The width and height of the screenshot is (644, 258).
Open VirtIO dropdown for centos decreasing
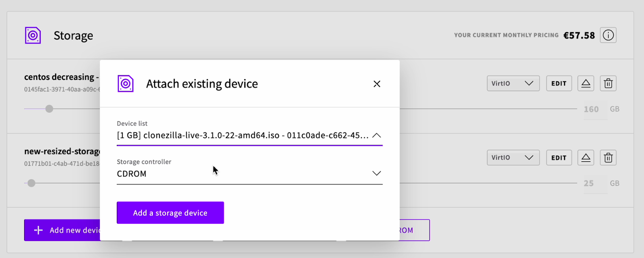(x=513, y=83)
